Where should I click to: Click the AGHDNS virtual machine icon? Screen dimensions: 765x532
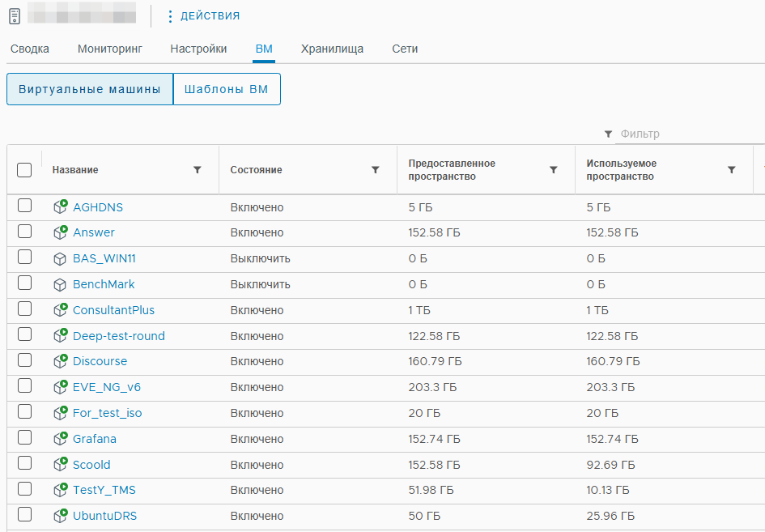pyautogui.click(x=60, y=207)
